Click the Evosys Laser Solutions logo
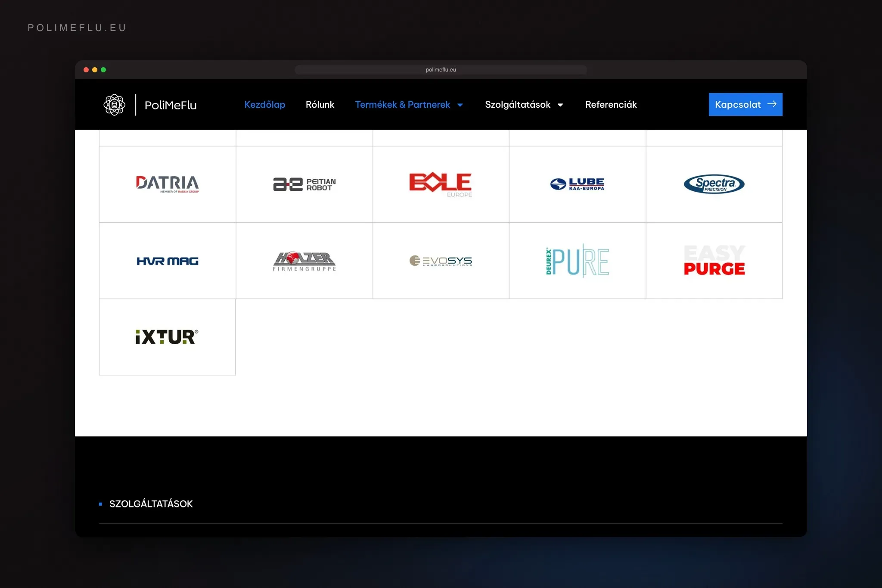Viewport: 882px width, 588px height. (x=441, y=261)
